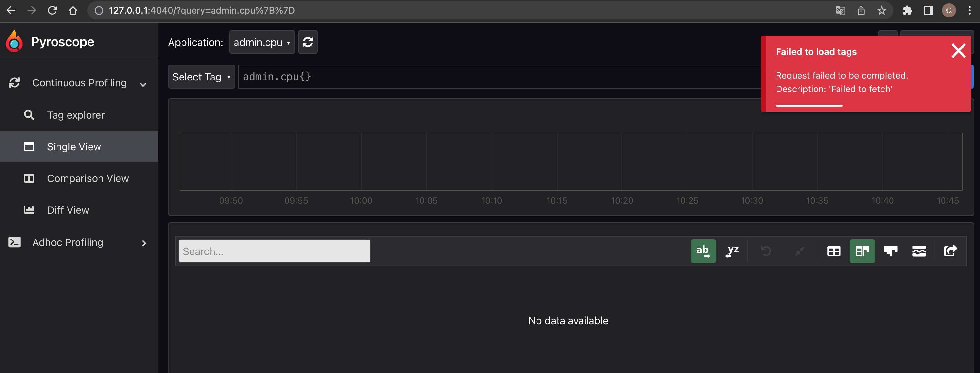
Task: Open the sandwich view
Action: 919,251
